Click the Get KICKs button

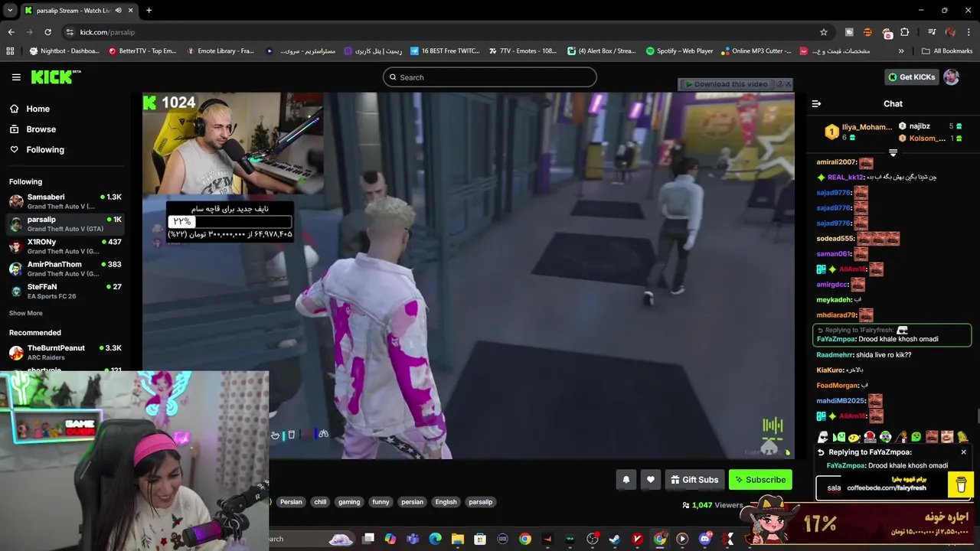tap(911, 77)
